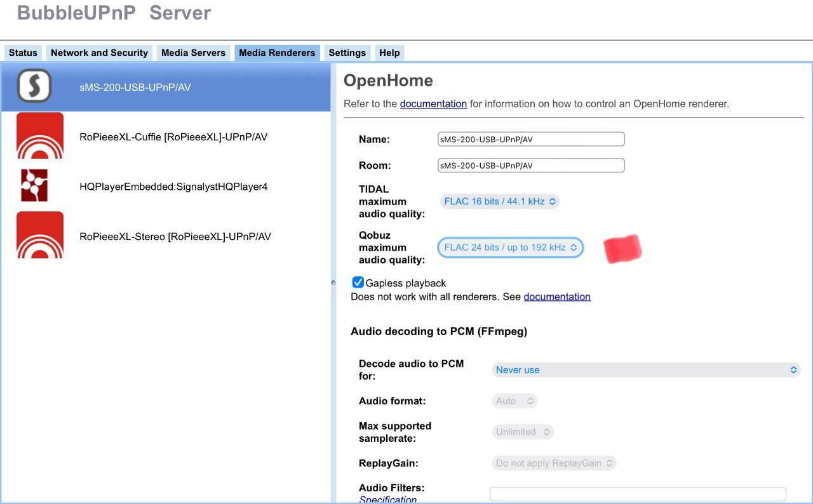
Task: Click the OpenHome heading
Action: 388,81
